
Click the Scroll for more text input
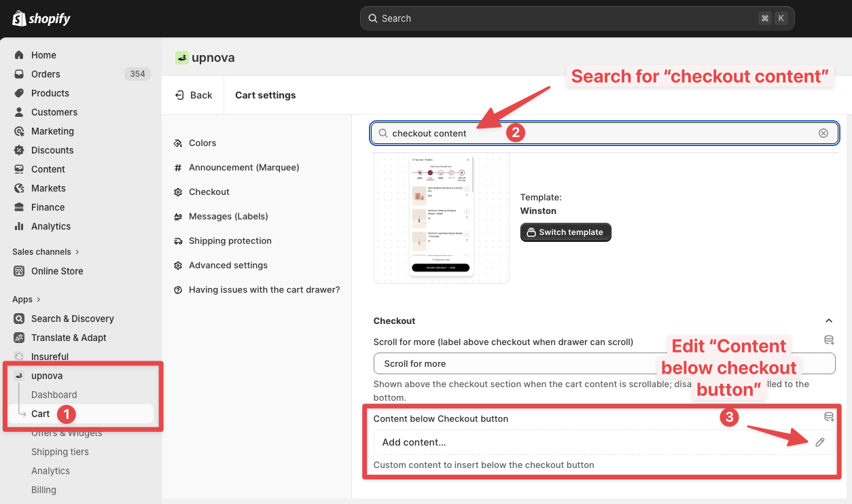coord(604,363)
